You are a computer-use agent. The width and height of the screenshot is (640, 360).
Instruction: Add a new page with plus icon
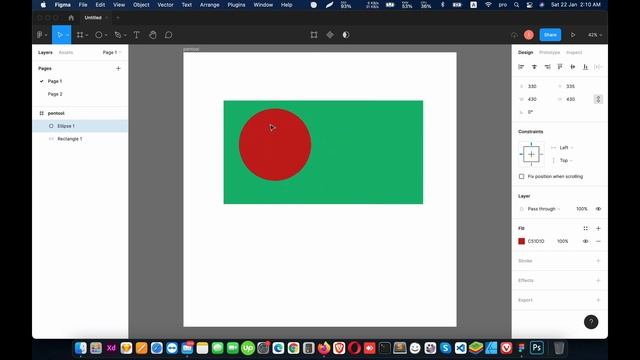tap(118, 69)
